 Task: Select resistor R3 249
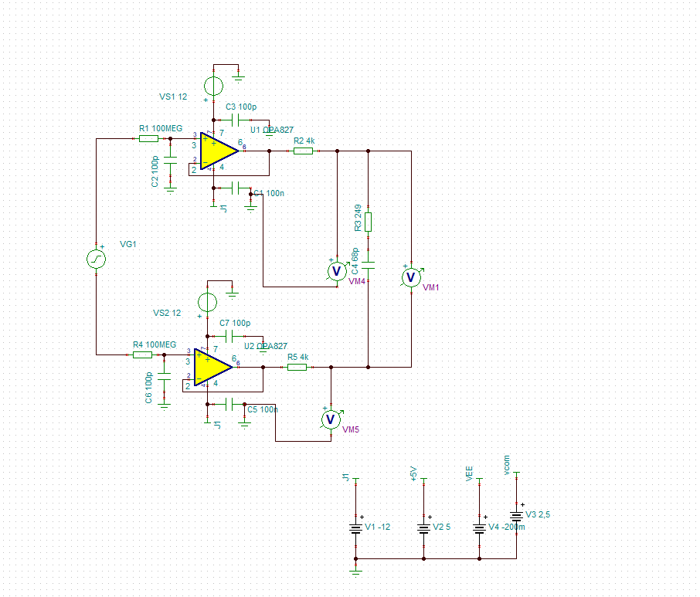368,222
